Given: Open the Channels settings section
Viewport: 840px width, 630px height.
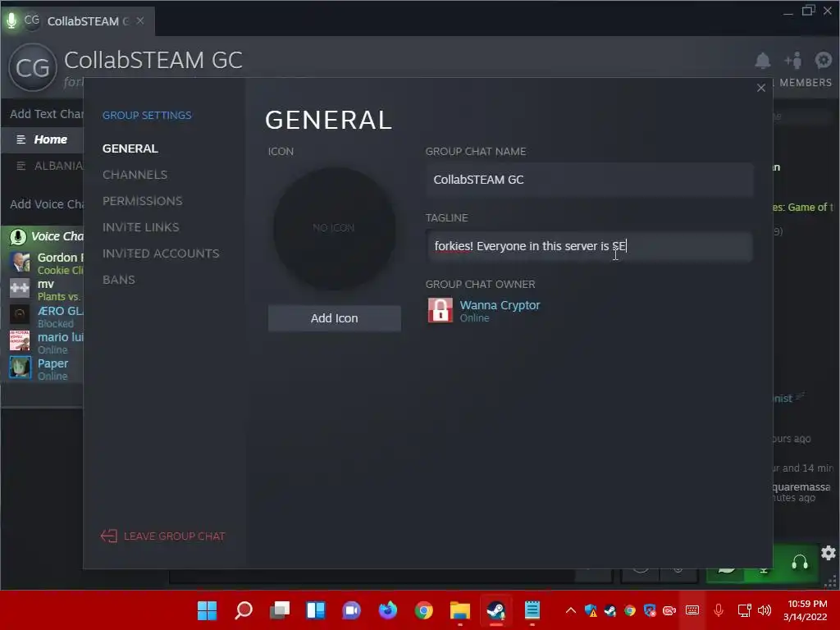Looking at the screenshot, I should tap(135, 175).
